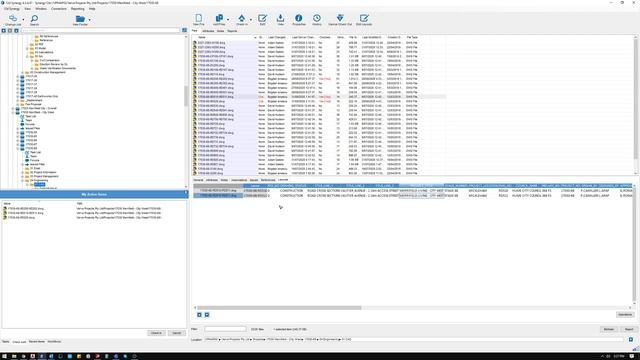The image size is (640, 360).
Task: Select the 01 Email folder in tree
Action: 35,168
